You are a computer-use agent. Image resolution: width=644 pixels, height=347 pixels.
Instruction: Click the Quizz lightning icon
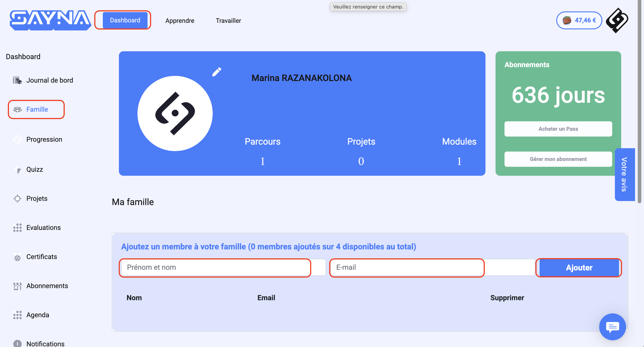point(17,169)
